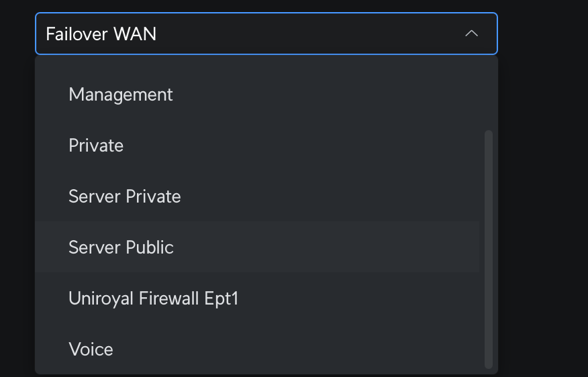588x377 pixels.
Task: Hide the options list with the caret icon
Action: point(471,34)
